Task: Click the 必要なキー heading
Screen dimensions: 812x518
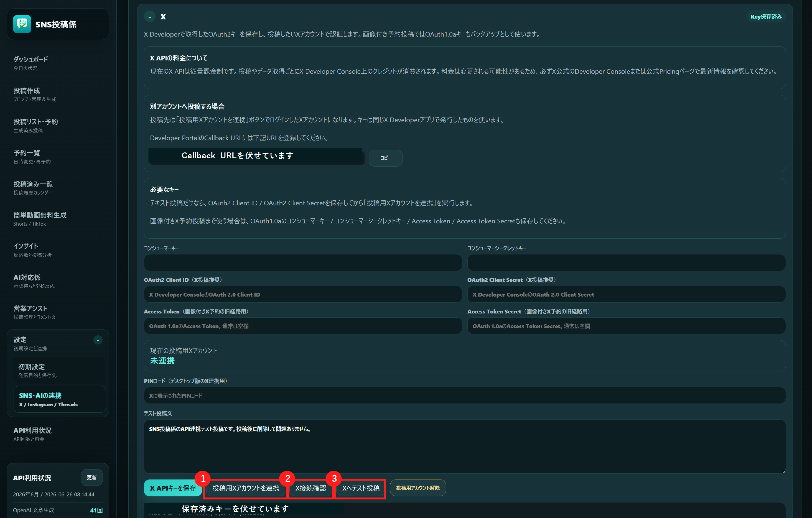Action: click(x=164, y=190)
